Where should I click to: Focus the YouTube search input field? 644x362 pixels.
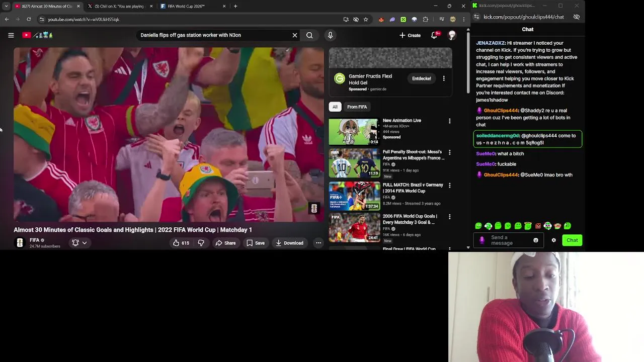click(x=214, y=35)
